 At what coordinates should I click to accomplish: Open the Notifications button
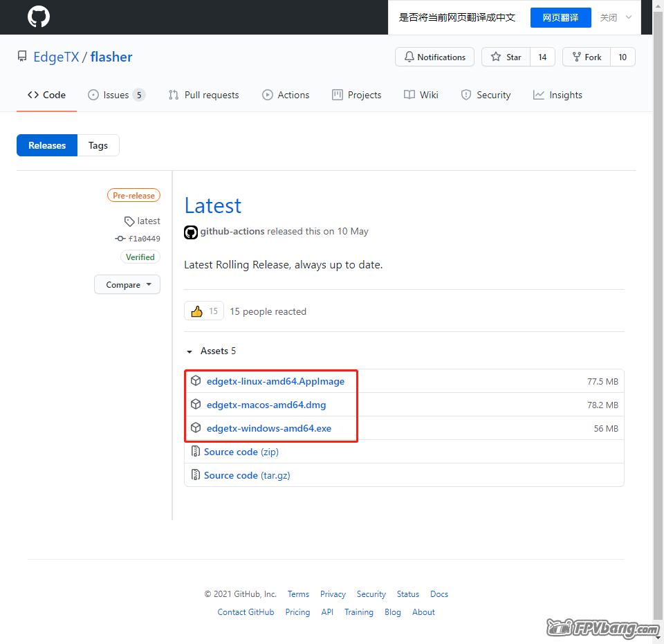pyautogui.click(x=434, y=57)
